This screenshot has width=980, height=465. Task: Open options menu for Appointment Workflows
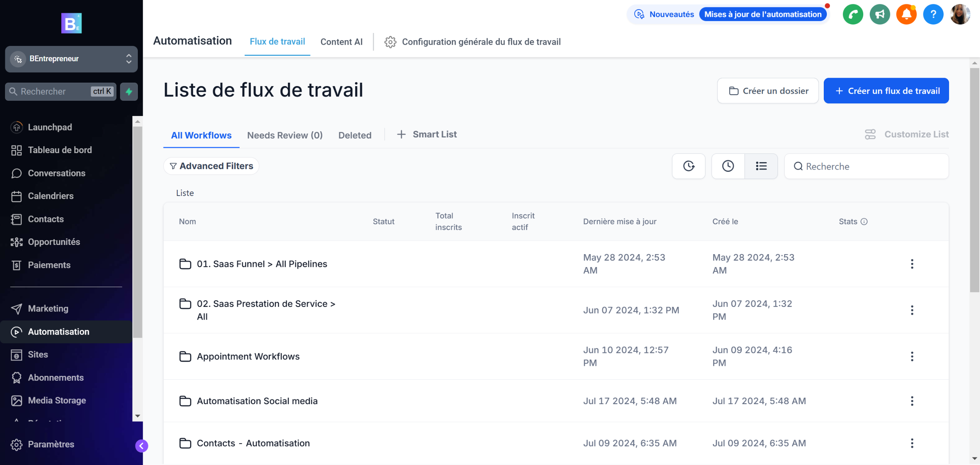pos(912,356)
